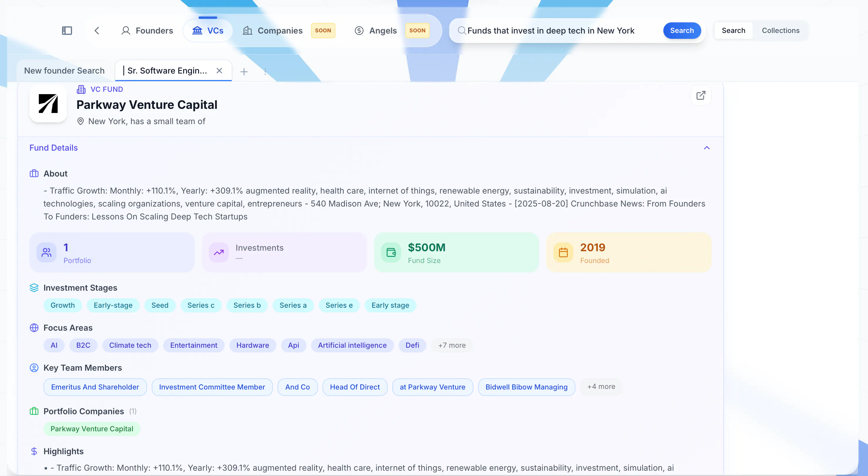The image size is (868, 476).
Task: Select the AI focus tag
Action: point(54,346)
